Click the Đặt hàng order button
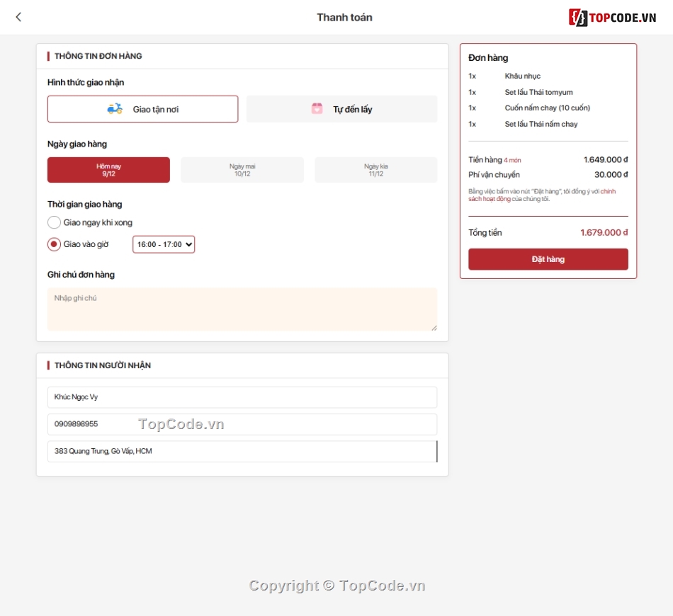This screenshot has height=616, width=673. point(548,259)
